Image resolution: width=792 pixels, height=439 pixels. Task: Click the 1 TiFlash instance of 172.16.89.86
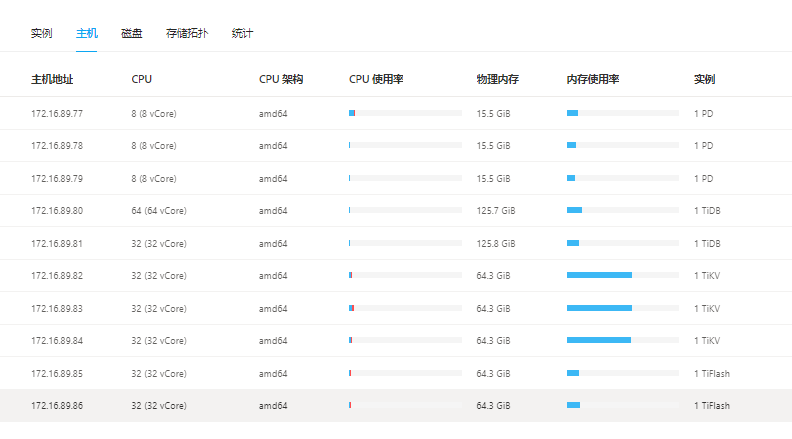click(x=712, y=405)
